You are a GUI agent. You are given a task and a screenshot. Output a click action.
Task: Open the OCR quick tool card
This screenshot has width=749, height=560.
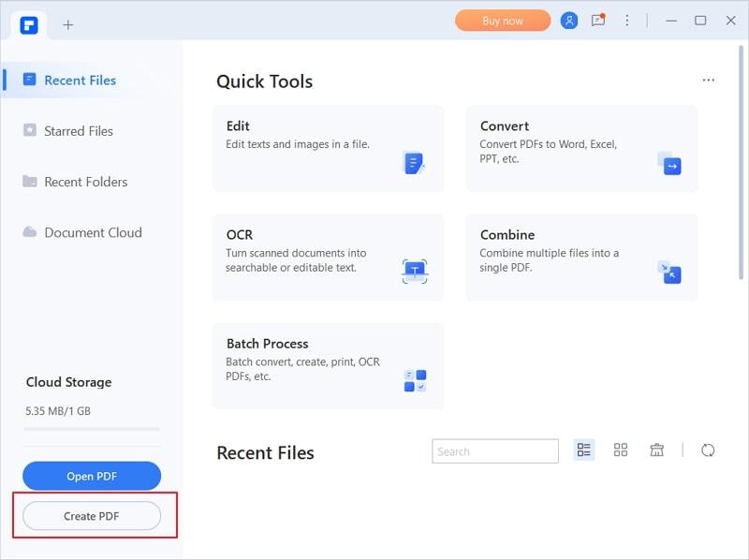click(x=329, y=258)
